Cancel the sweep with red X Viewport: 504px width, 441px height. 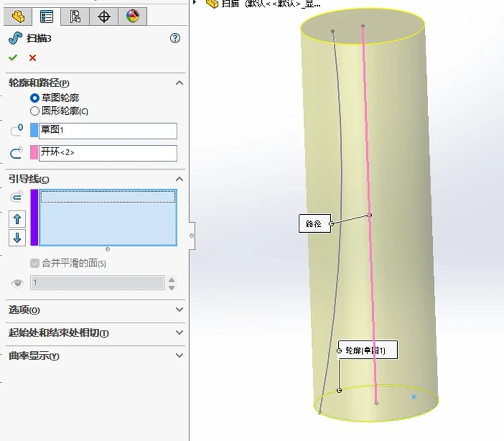coord(33,58)
